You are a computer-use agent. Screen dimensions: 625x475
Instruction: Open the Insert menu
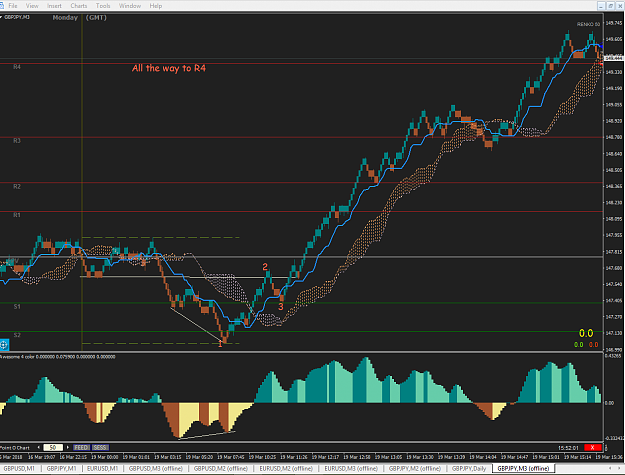(54, 6)
